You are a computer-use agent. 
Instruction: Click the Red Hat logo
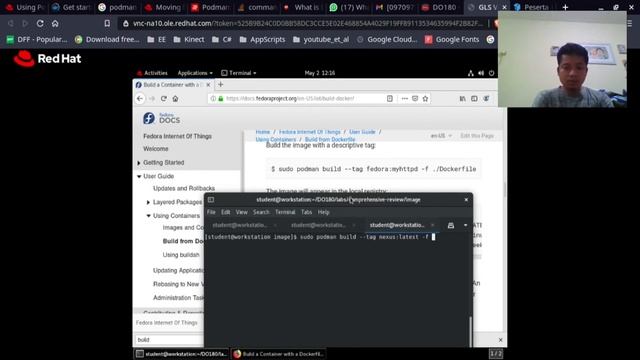pos(47,58)
